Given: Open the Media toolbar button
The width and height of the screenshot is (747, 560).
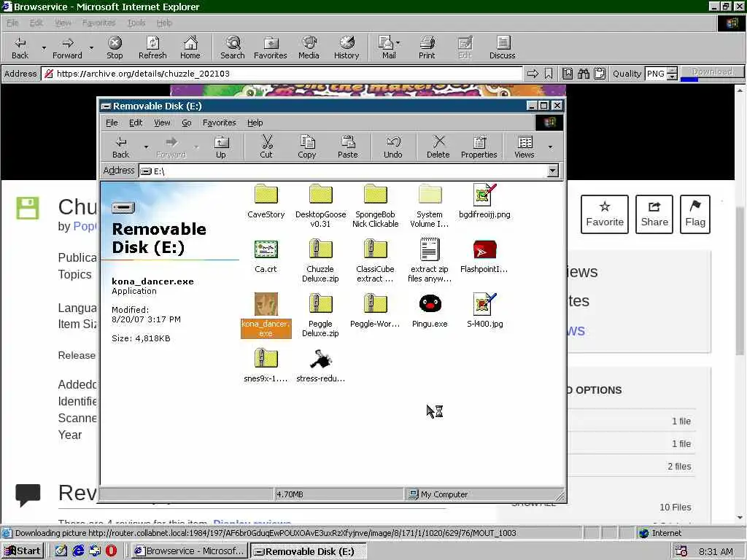Looking at the screenshot, I should click(309, 47).
